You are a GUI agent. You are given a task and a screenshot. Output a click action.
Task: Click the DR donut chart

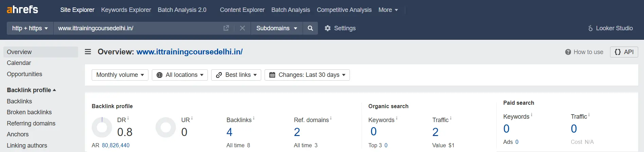point(102,128)
